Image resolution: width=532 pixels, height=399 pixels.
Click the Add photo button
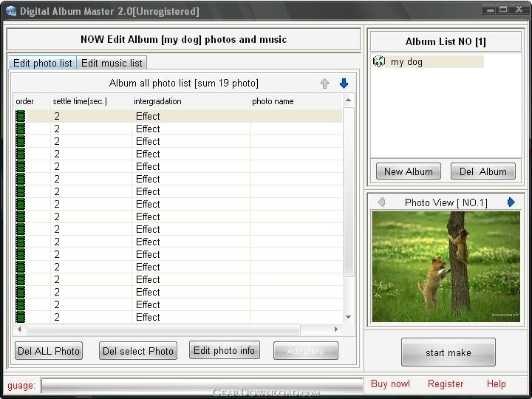(306, 351)
